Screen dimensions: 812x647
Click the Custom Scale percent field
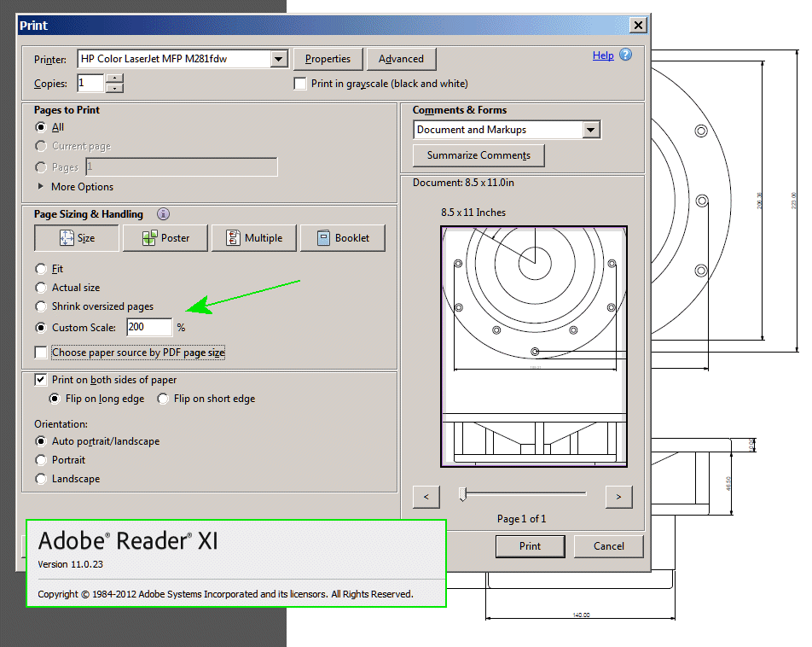point(149,327)
